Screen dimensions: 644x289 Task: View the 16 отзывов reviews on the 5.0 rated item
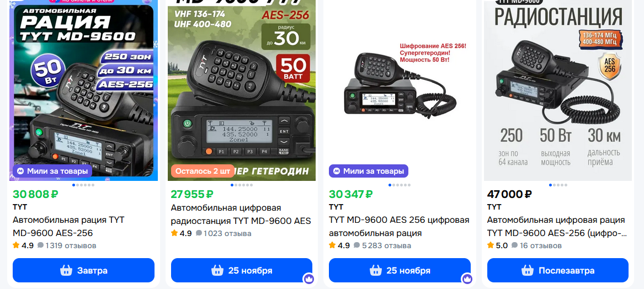click(537, 245)
